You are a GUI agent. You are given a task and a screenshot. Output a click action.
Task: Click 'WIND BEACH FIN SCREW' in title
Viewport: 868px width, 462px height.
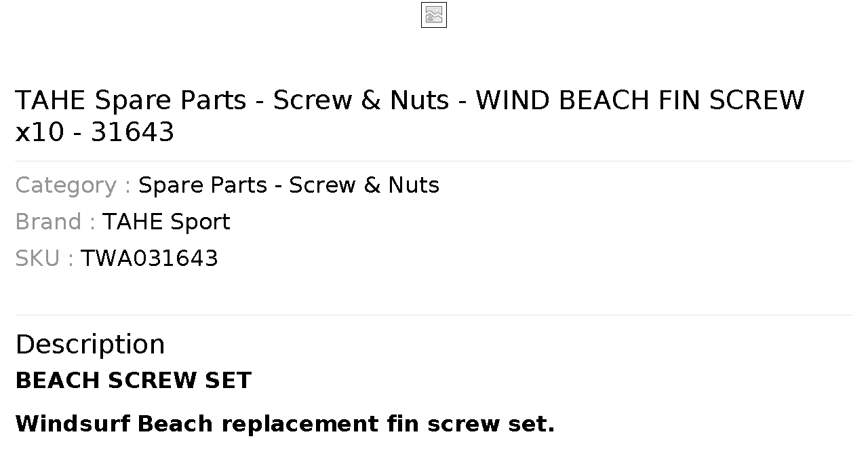(x=639, y=100)
